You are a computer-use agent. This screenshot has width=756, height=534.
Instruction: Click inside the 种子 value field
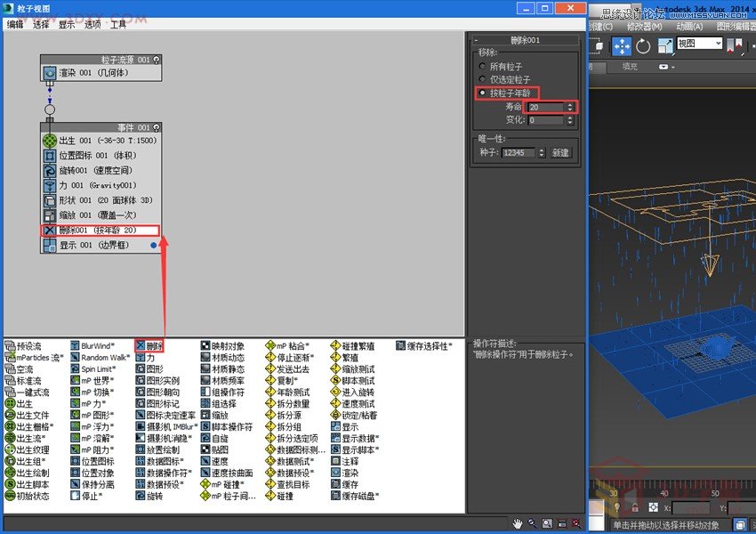click(x=516, y=152)
